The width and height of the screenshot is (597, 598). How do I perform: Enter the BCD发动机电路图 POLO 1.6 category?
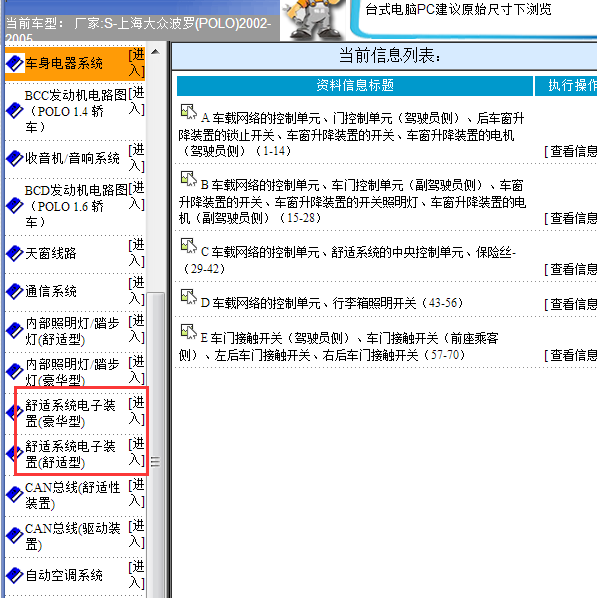(x=136, y=196)
